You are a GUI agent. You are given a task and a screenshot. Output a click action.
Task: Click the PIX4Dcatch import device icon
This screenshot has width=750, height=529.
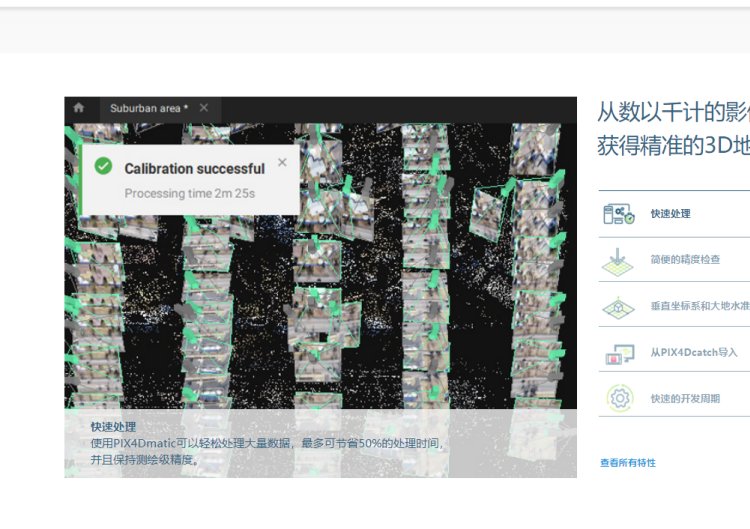click(618, 353)
